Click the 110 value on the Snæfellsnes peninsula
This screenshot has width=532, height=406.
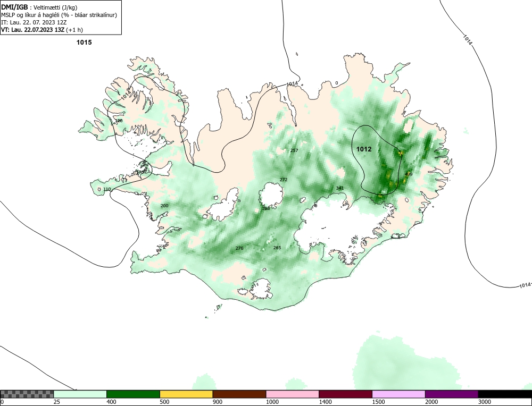pyautogui.click(x=107, y=189)
